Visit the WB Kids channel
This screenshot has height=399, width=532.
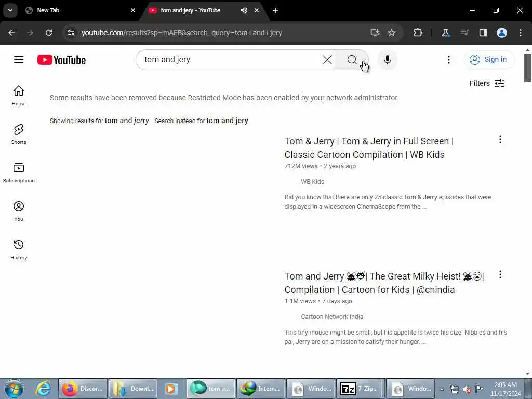click(x=312, y=182)
